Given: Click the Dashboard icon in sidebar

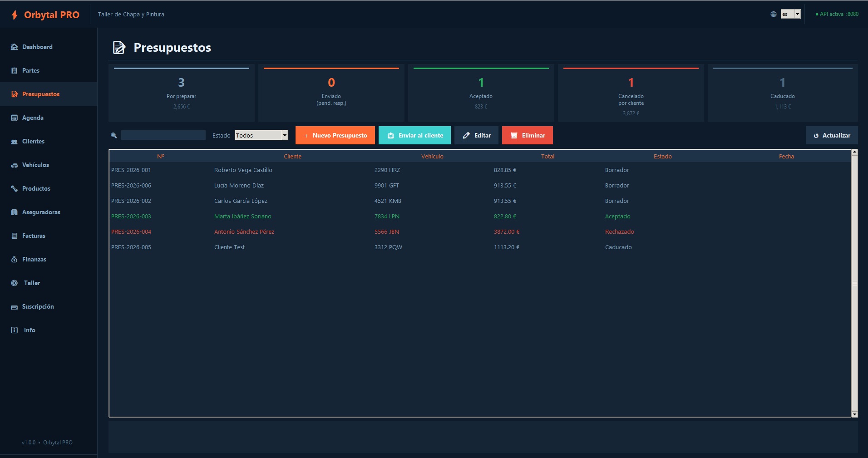Looking at the screenshot, I should click(14, 47).
